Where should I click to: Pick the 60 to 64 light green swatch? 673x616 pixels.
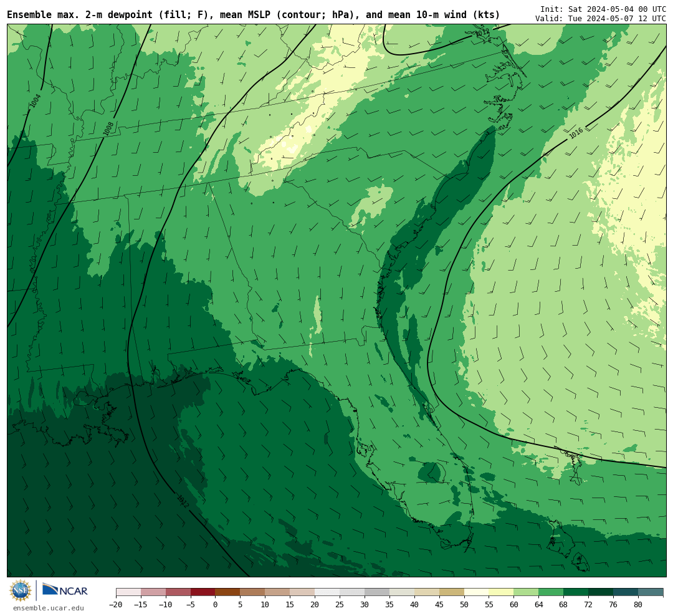point(527,592)
